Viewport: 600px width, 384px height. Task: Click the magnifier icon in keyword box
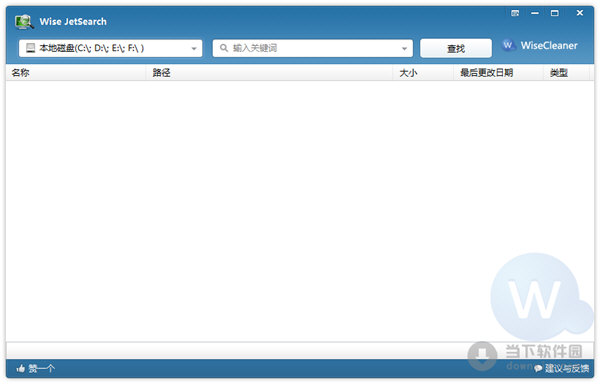(224, 48)
